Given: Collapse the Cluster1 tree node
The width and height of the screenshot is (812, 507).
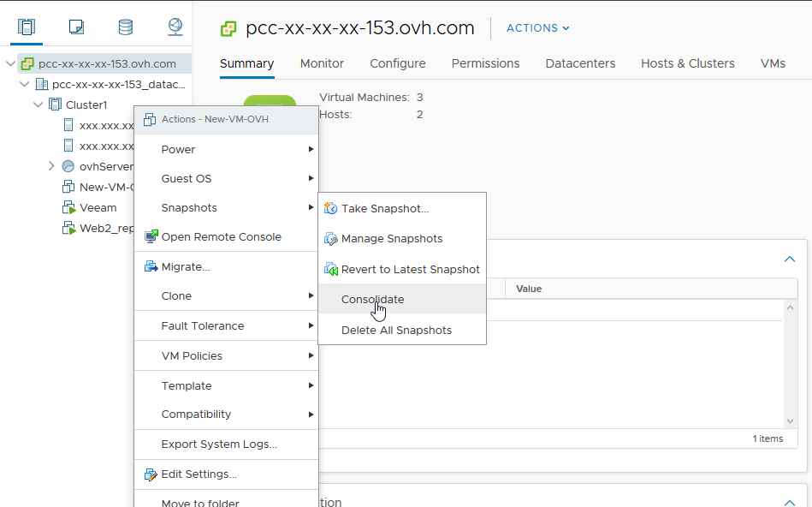Looking at the screenshot, I should (38, 104).
